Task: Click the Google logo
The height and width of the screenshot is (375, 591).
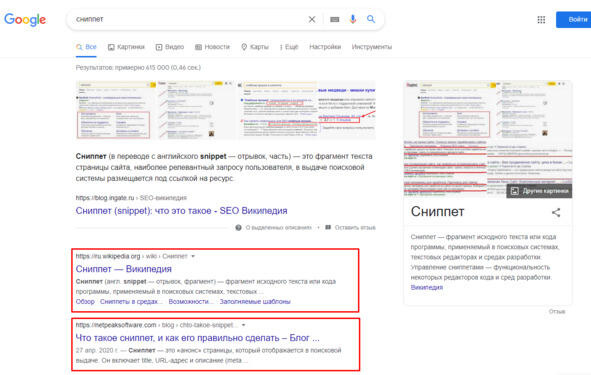Action: click(x=25, y=19)
